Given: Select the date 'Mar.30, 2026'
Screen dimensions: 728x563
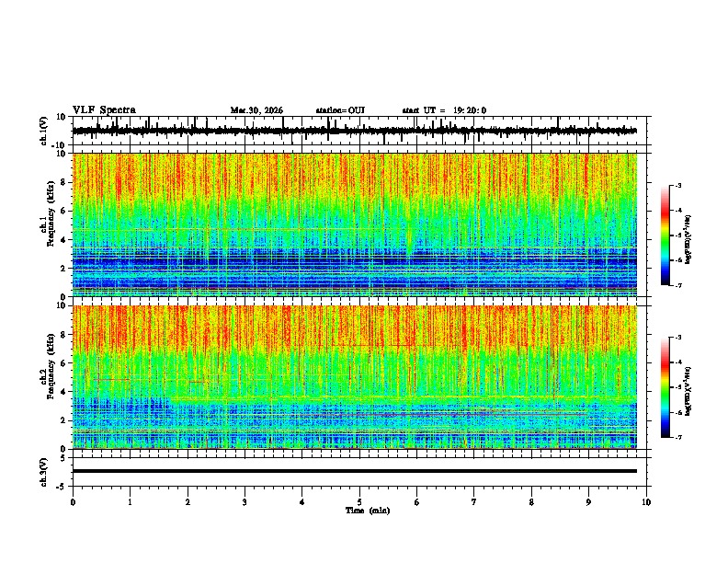Looking at the screenshot, I should [256, 110].
